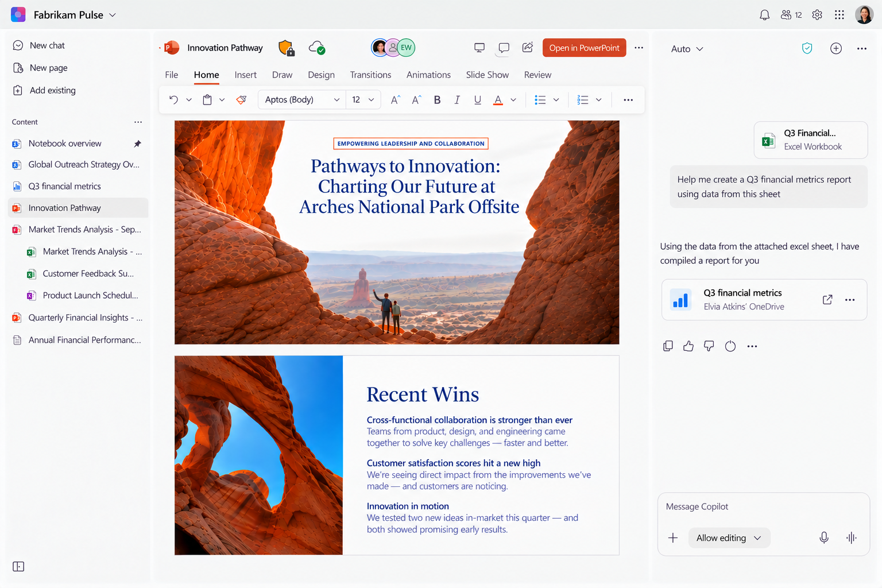Click the cloud saved status icon

(317, 48)
